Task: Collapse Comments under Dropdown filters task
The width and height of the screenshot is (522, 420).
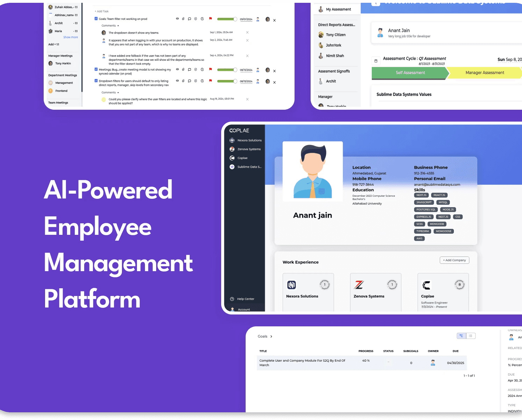Action: (x=110, y=93)
